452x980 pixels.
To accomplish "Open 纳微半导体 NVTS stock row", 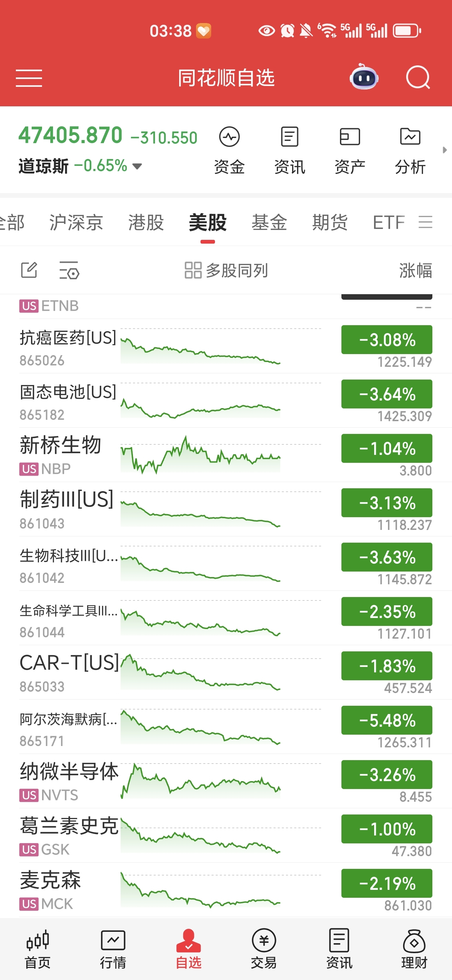I will coord(226,781).
